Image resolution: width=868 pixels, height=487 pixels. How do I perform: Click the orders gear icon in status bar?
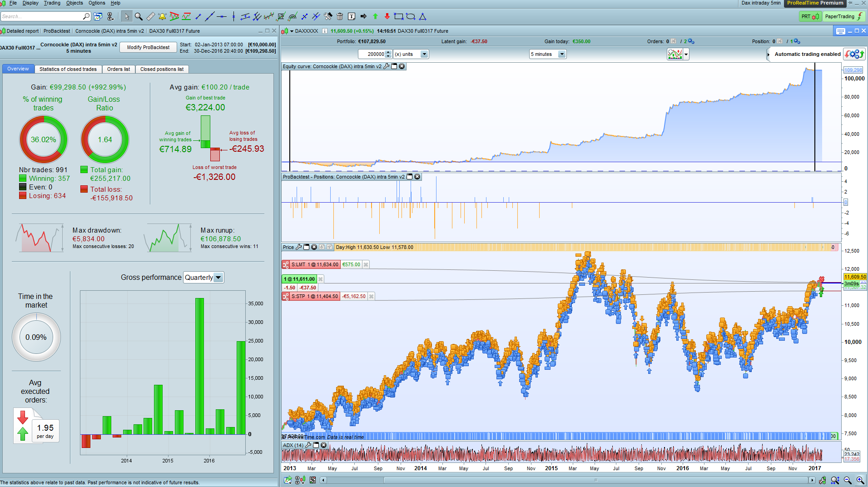click(x=691, y=41)
